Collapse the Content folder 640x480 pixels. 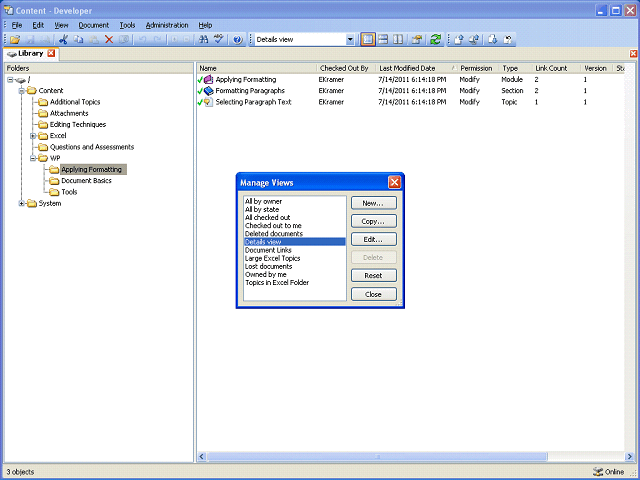pos(22,91)
